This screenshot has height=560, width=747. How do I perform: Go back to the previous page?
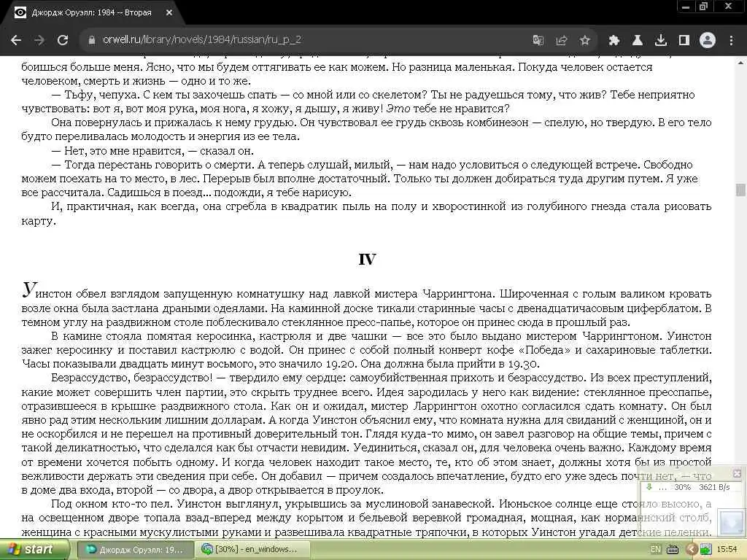click(x=16, y=40)
